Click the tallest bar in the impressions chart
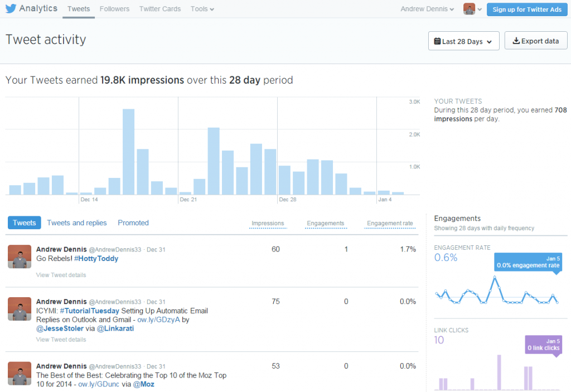571x392 pixels. coord(128,151)
